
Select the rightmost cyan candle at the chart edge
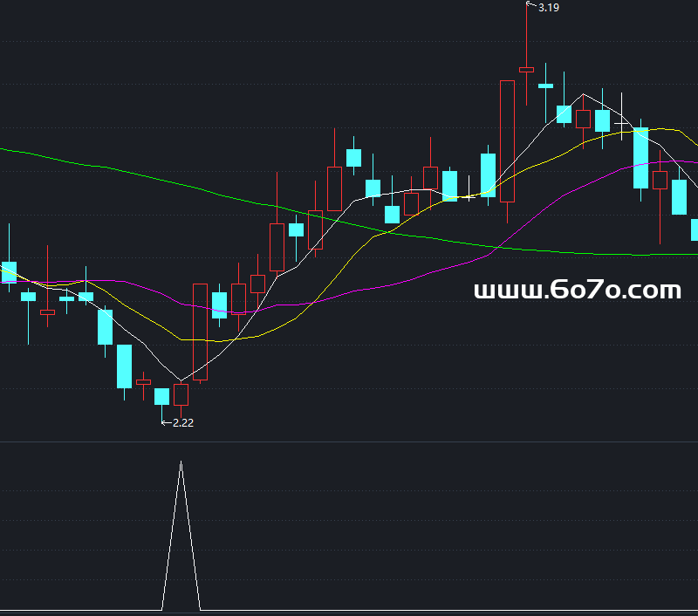tap(695, 229)
